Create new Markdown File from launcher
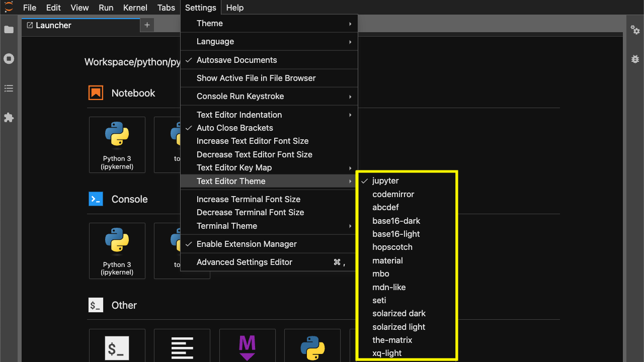 click(247, 345)
